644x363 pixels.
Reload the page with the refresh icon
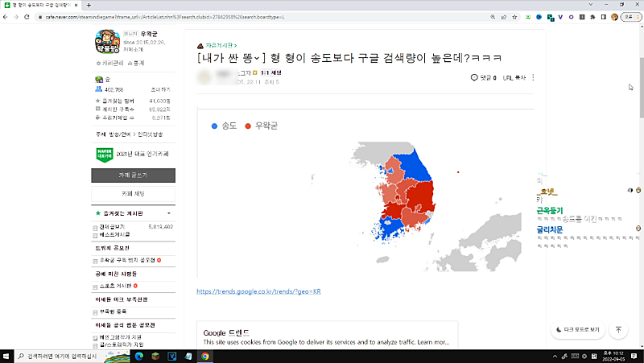coord(27,17)
